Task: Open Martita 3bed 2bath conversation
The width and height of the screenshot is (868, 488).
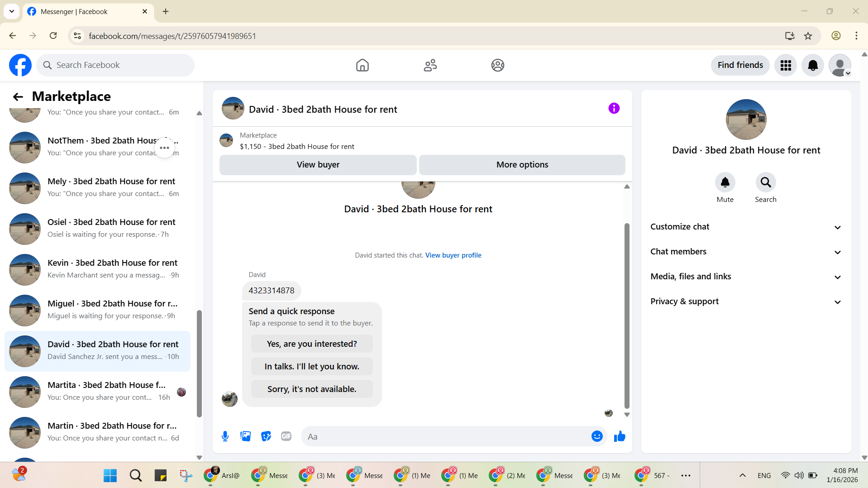Action: point(97,392)
